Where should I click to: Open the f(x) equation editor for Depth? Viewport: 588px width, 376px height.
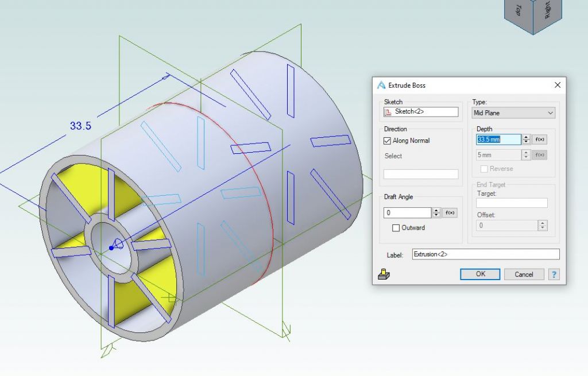540,139
